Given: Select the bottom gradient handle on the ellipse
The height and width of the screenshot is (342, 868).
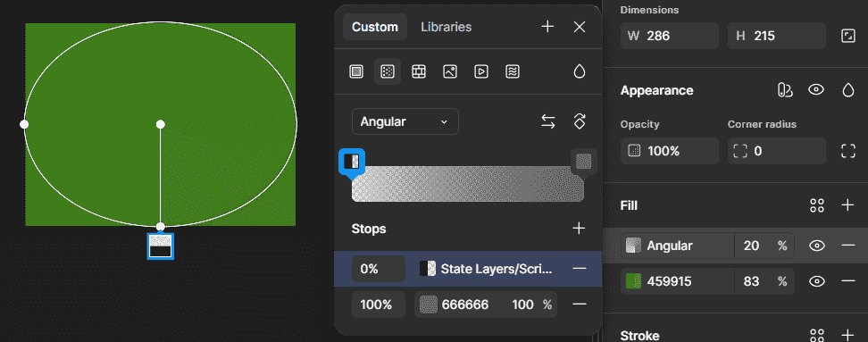Looking at the screenshot, I should 161,226.
